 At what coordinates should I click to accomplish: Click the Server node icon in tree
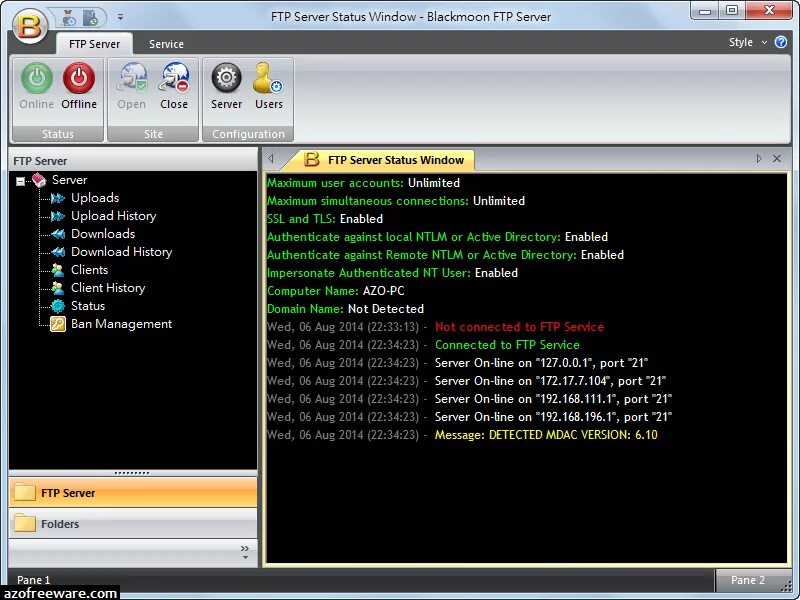pyautogui.click(x=39, y=180)
